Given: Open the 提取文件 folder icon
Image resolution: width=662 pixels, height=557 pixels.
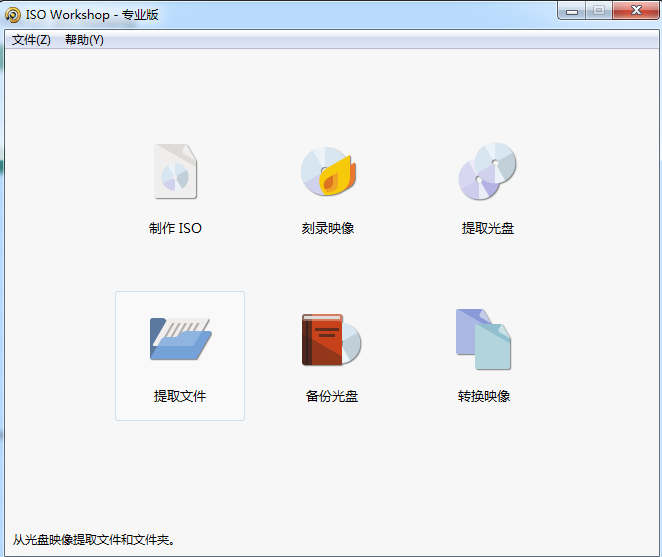Looking at the screenshot, I should pyautogui.click(x=181, y=339).
